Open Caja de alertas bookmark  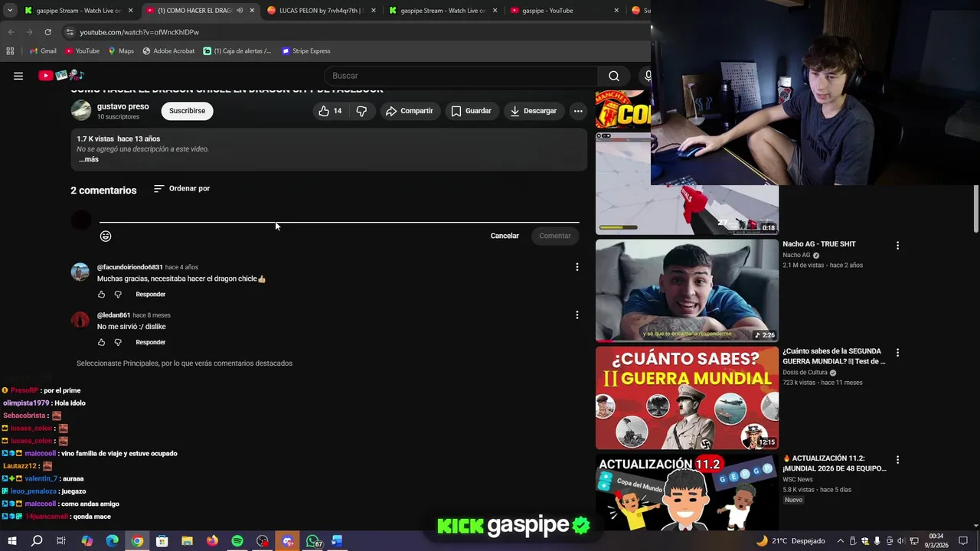237,51
